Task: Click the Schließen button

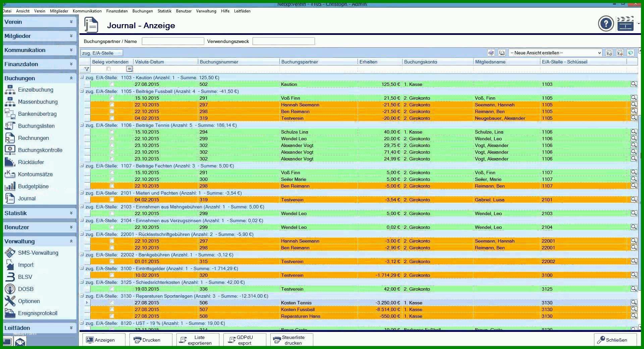Action: click(615, 340)
